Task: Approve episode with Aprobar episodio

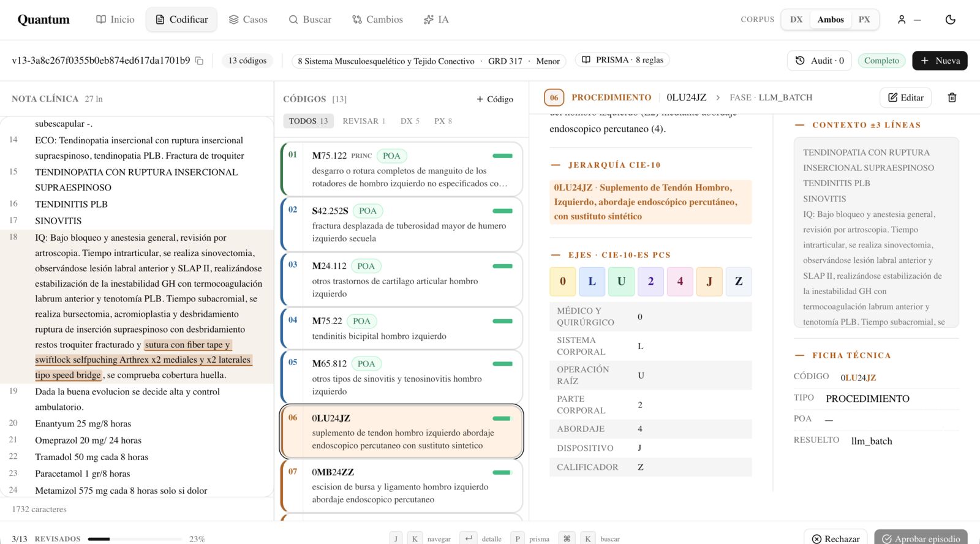Action: [x=921, y=538]
